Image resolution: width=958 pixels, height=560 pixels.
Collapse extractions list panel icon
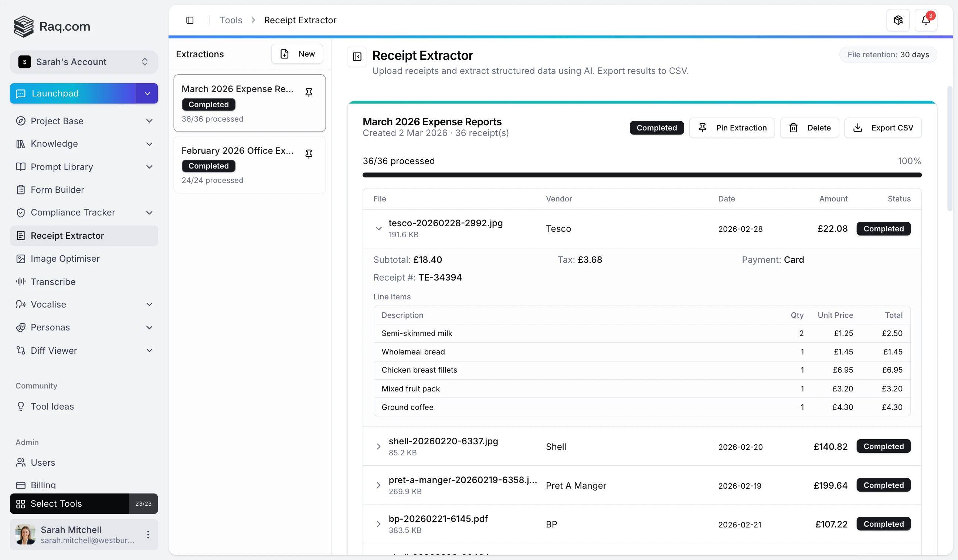point(357,57)
